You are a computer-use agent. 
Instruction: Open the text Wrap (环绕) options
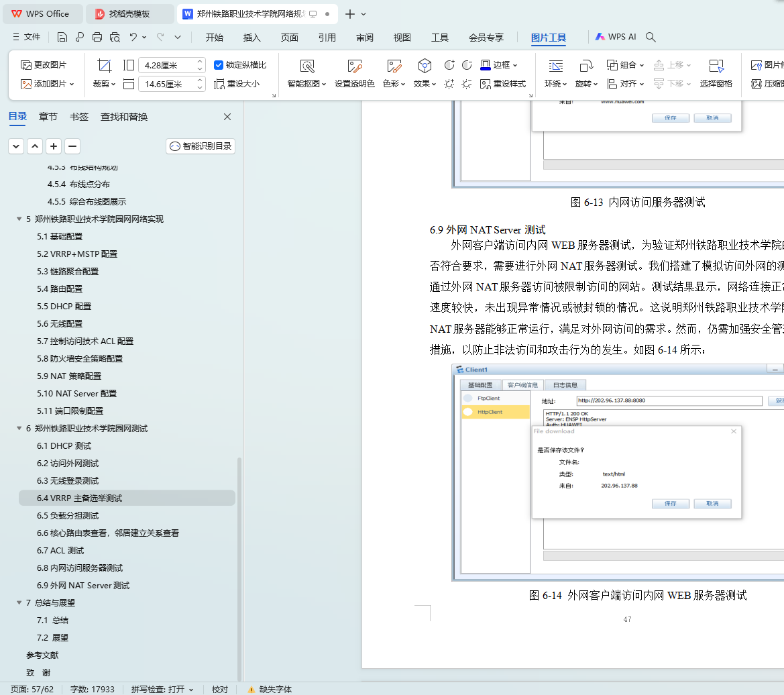555,74
